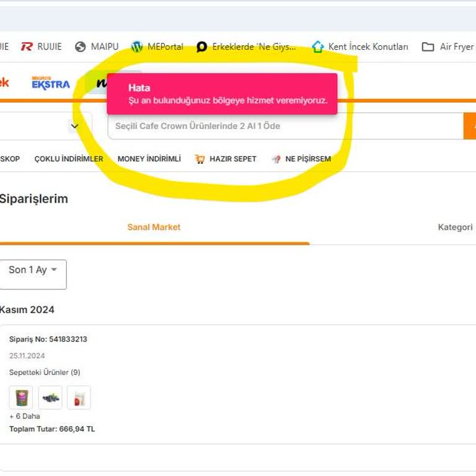This screenshot has width=476, height=476.
Task: Click the Ne Pişirsem icon
Action: 276,159
